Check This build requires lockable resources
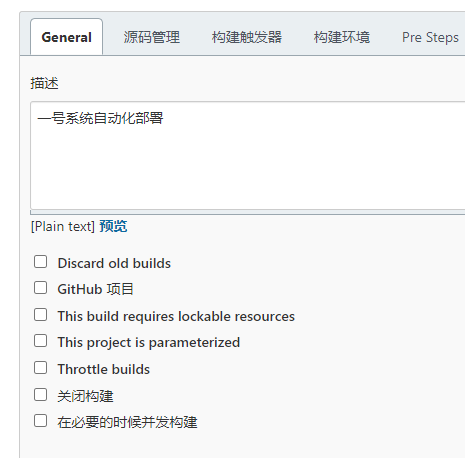The image size is (465, 458). click(x=40, y=315)
